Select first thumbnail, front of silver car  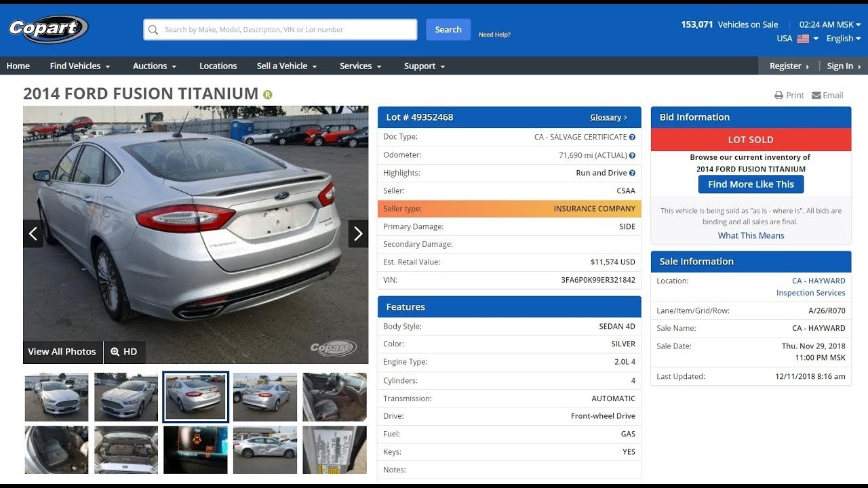[x=56, y=397]
